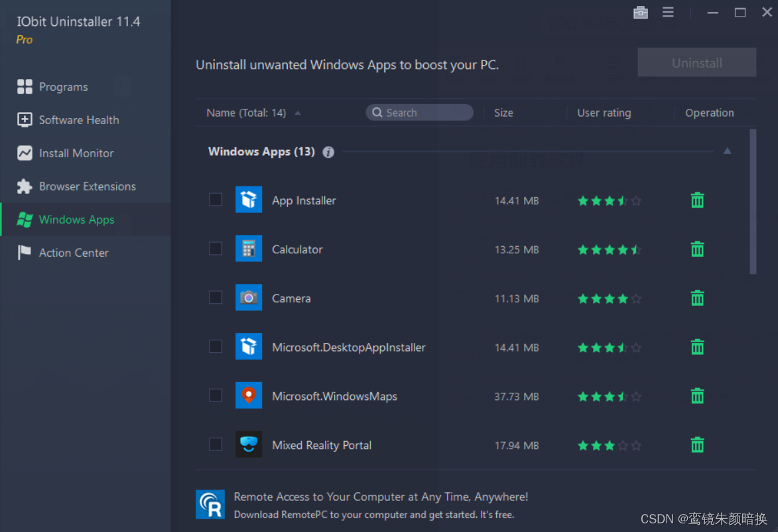Click the Microsoft.WindowsMaps name
Viewport: 778px width, 532px height.
(x=334, y=396)
